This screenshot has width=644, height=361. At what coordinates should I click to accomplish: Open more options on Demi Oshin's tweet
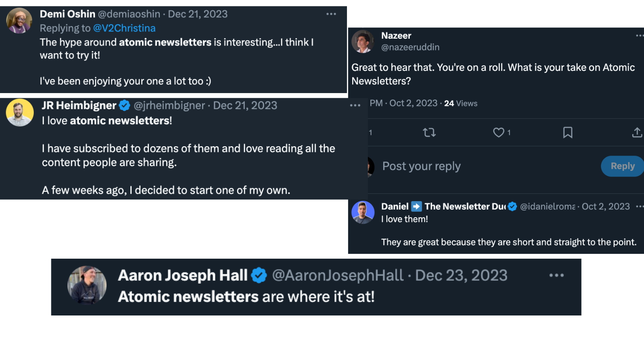click(x=331, y=14)
